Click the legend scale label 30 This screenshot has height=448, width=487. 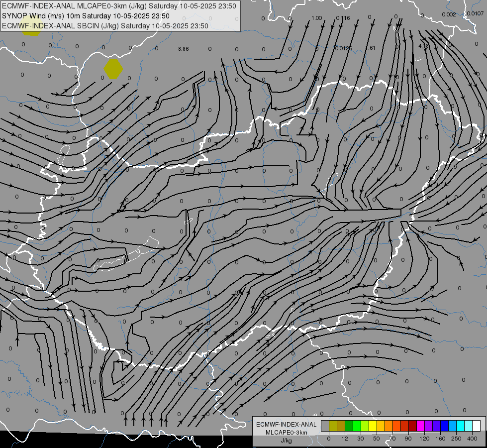[x=361, y=439]
